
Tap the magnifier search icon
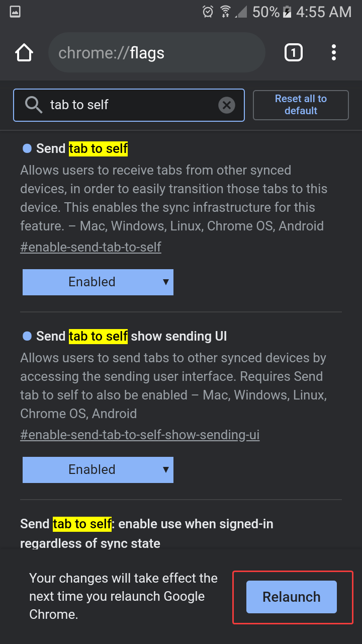[34, 105]
